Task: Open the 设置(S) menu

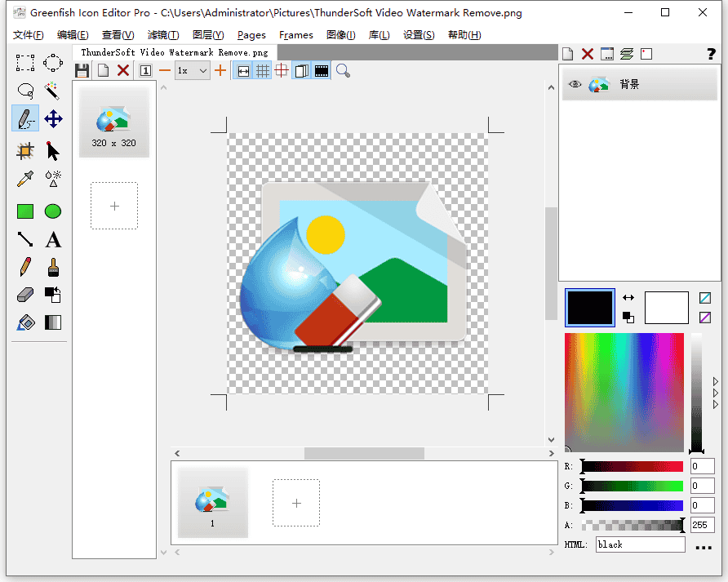Action: [x=419, y=35]
